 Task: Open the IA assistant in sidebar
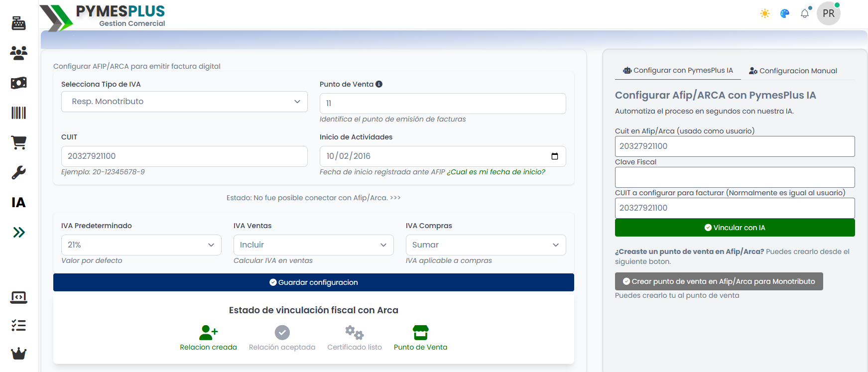pos(18,202)
